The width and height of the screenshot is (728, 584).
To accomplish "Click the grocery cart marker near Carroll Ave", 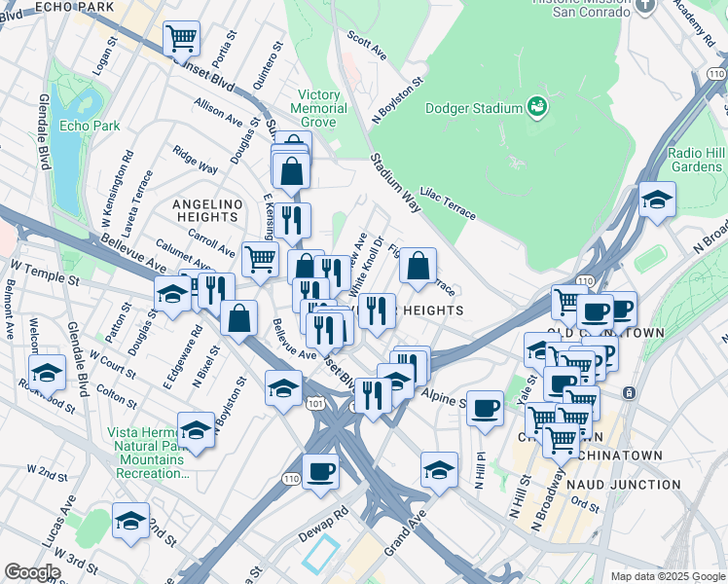I will [260, 260].
